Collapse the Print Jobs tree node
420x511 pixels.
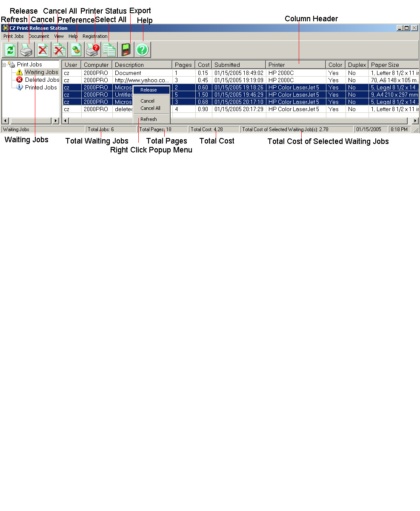coord(4,65)
